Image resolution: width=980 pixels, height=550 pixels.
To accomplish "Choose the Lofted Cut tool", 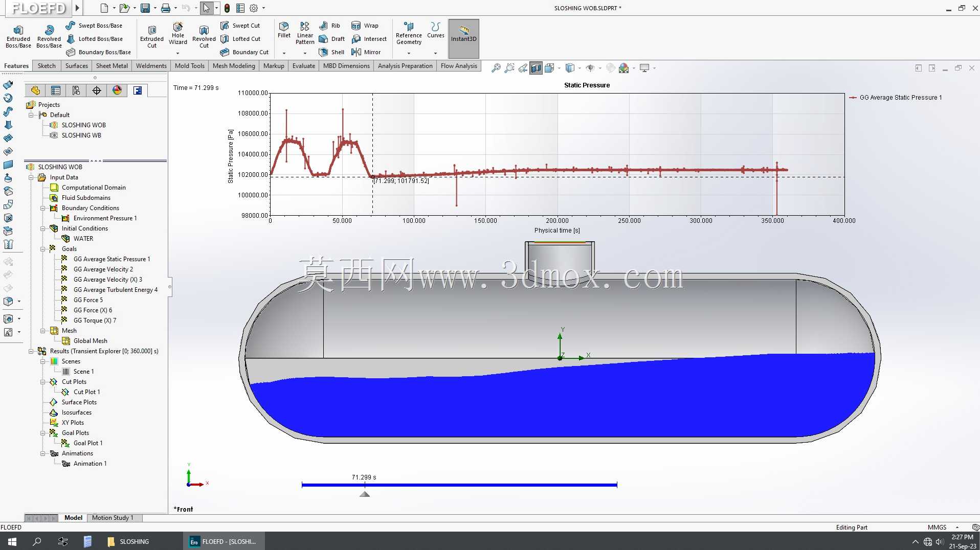I will click(x=240, y=39).
